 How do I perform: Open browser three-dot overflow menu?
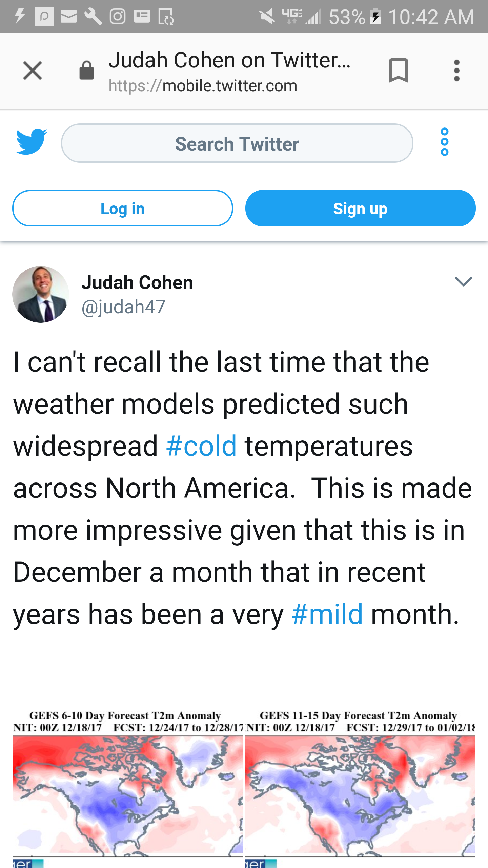coord(457,71)
